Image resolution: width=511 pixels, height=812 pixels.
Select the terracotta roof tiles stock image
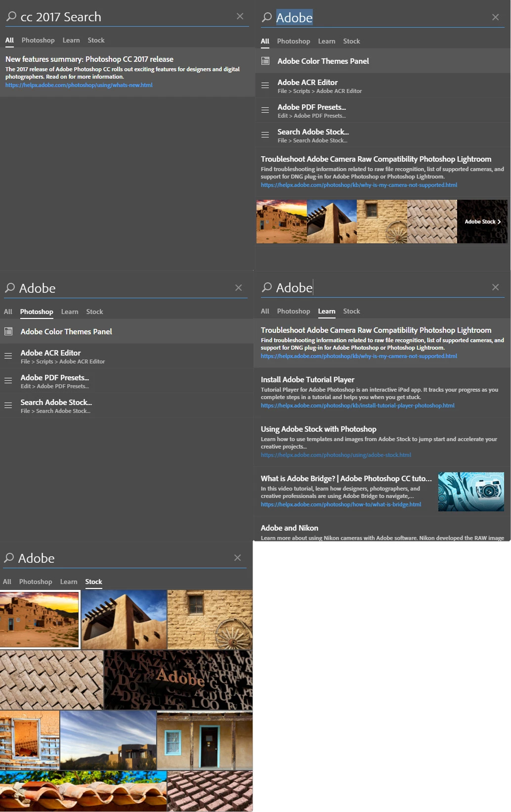tap(83, 791)
